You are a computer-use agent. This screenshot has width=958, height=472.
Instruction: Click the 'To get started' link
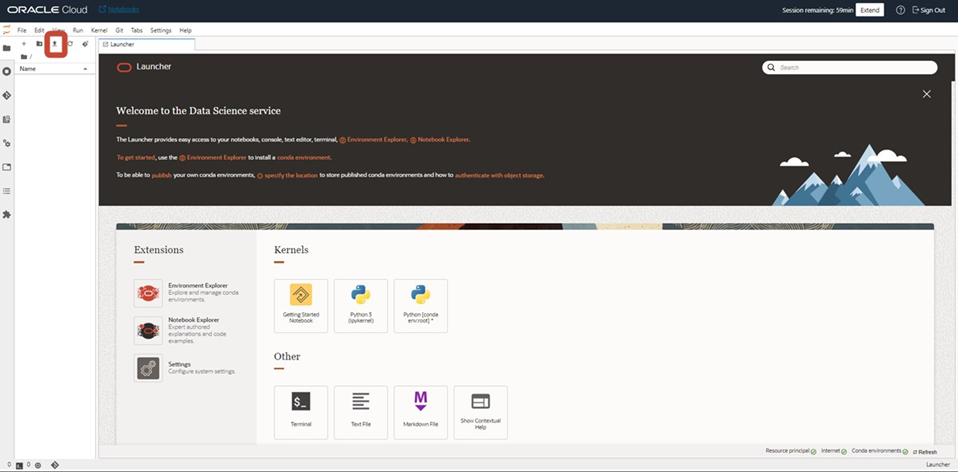point(136,158)
